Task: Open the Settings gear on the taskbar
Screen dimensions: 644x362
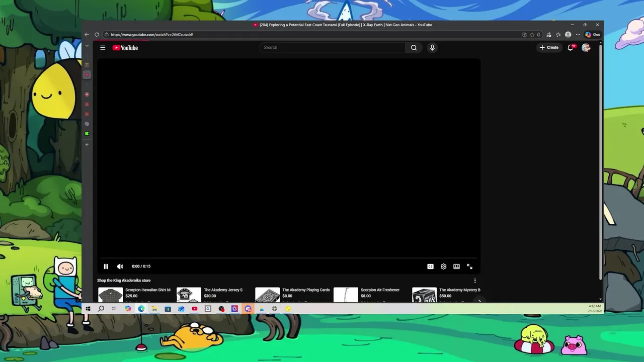Action: 274,309
